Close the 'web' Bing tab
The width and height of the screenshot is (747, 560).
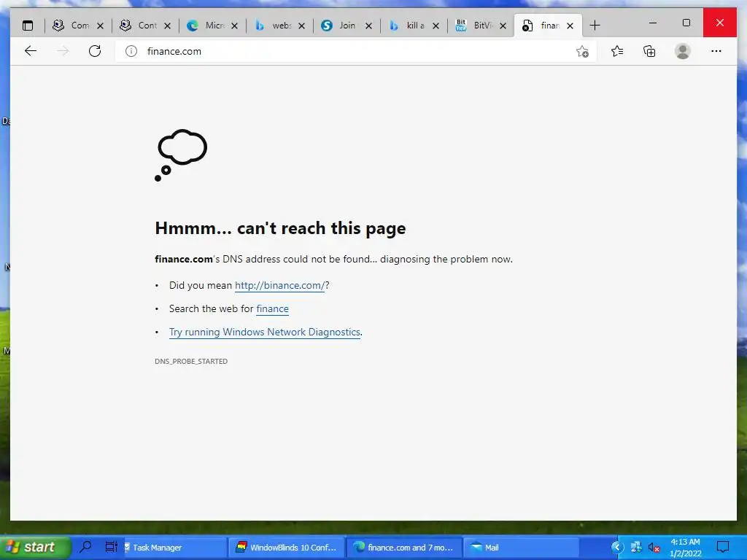click(x=301, y=26)
